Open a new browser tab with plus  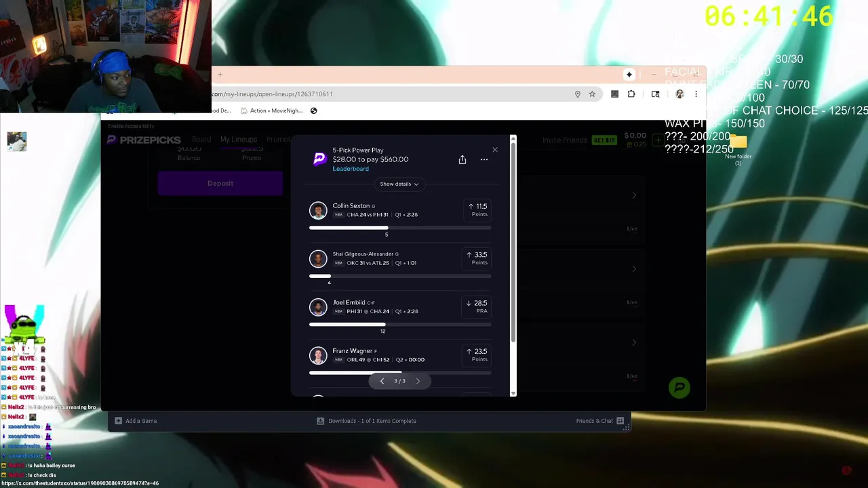pos(220,75)
